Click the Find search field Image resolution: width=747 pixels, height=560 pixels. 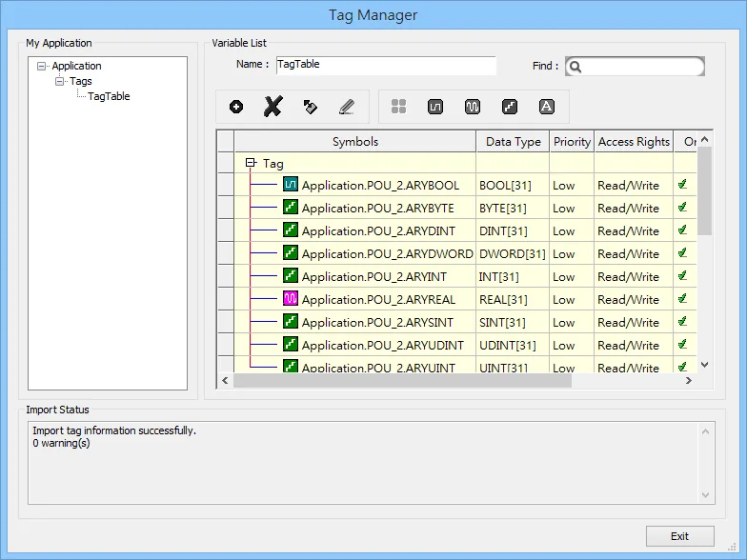[635, 67]
